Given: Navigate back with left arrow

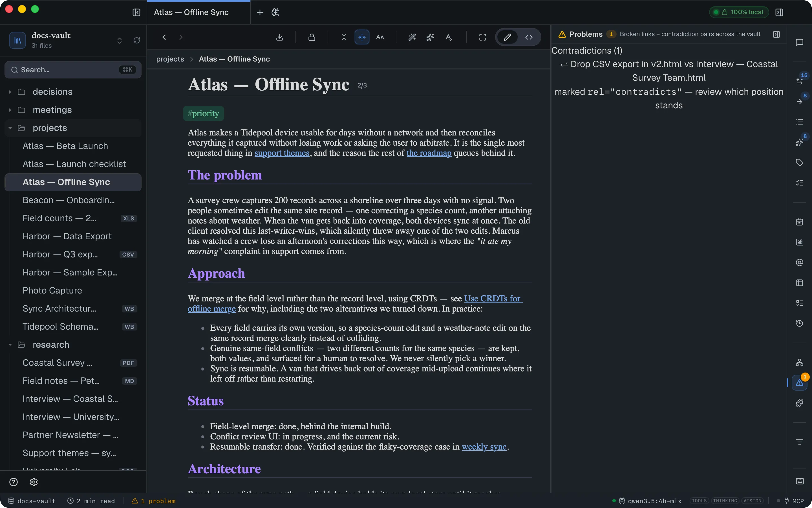Looking at the screenshot, I should pyautogui.click(x=164, y=37).
